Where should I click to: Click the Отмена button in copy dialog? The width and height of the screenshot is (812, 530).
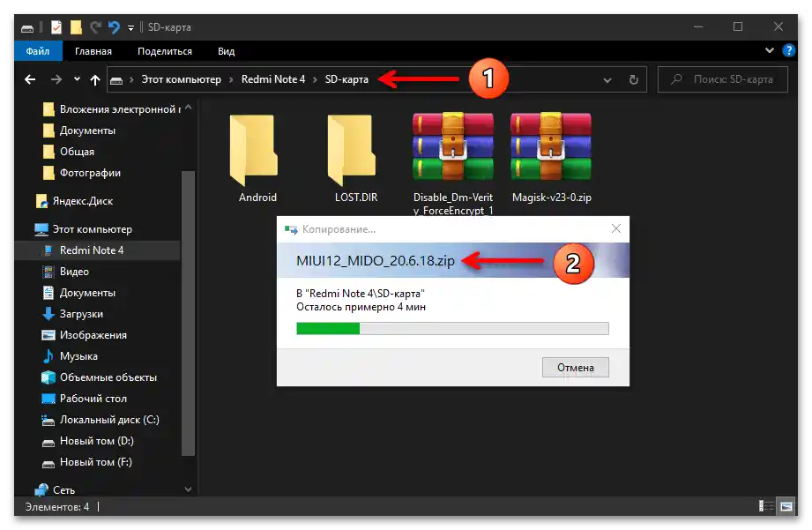click(x=576, y=368)
